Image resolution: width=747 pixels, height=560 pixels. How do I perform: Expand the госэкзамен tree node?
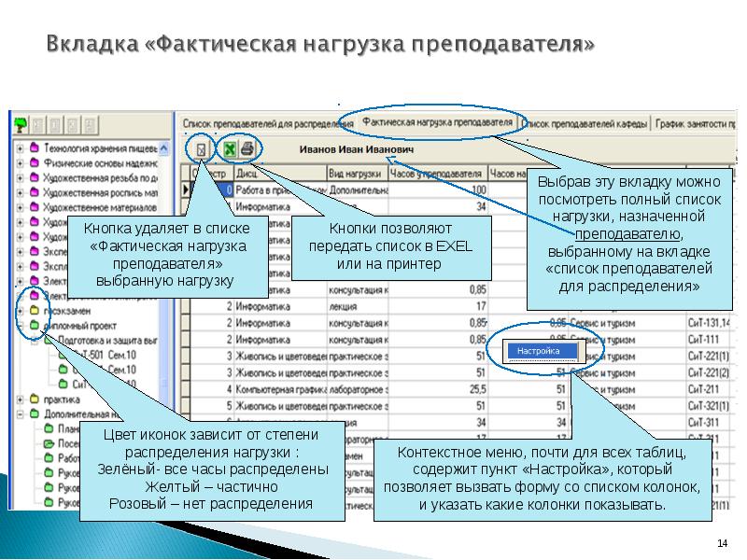[x=21, y=311]
